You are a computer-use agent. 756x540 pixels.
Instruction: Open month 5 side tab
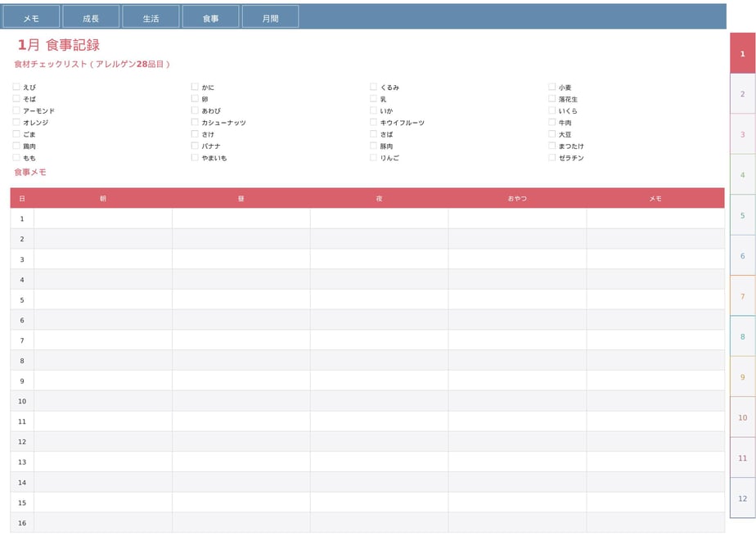coord(743,215)
